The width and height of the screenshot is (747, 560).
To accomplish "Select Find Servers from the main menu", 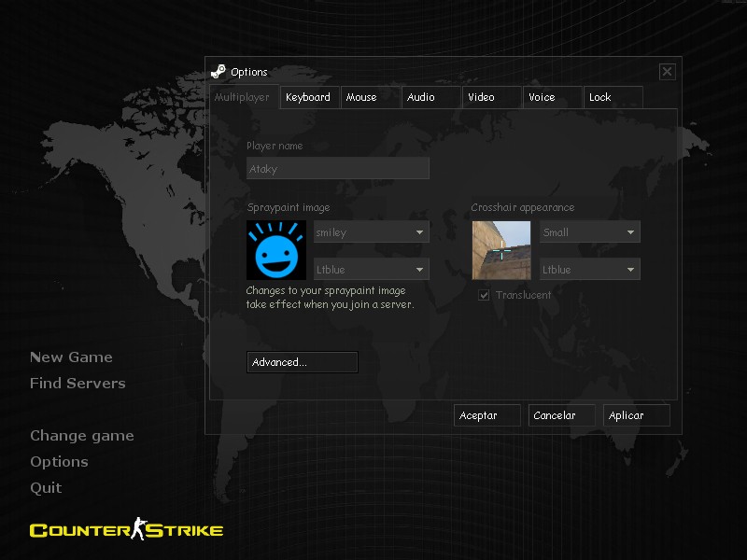I will [78, 383].
